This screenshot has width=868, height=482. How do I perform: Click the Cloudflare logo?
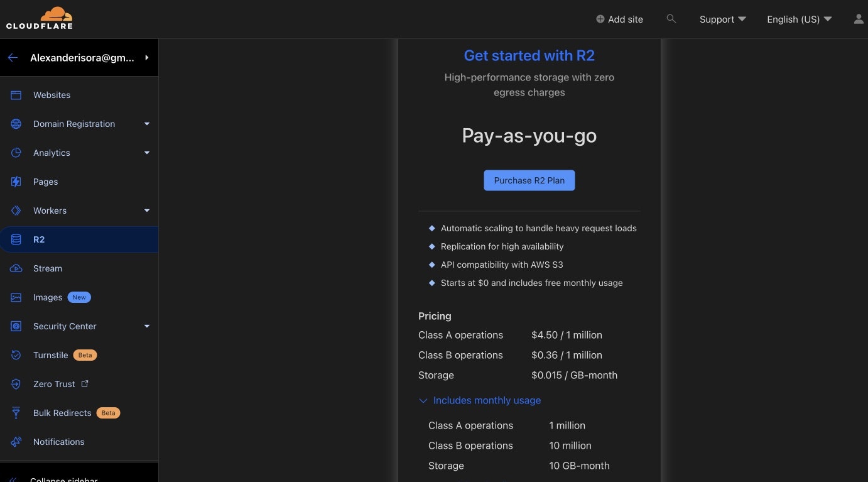pos(40,18)
